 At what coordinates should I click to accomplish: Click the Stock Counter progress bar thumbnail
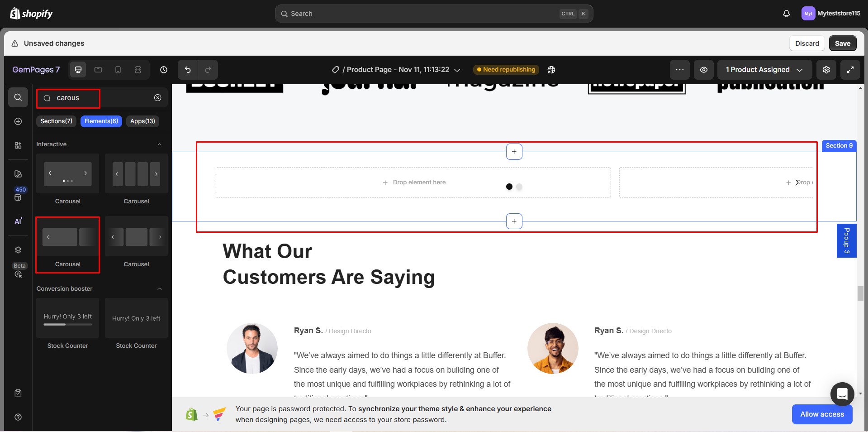pos(67,318)
